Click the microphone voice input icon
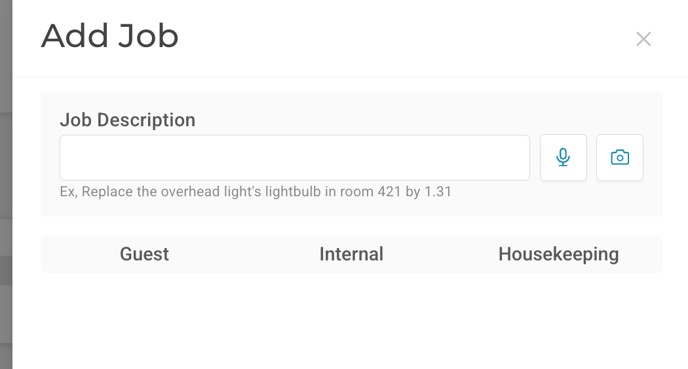 563,158
